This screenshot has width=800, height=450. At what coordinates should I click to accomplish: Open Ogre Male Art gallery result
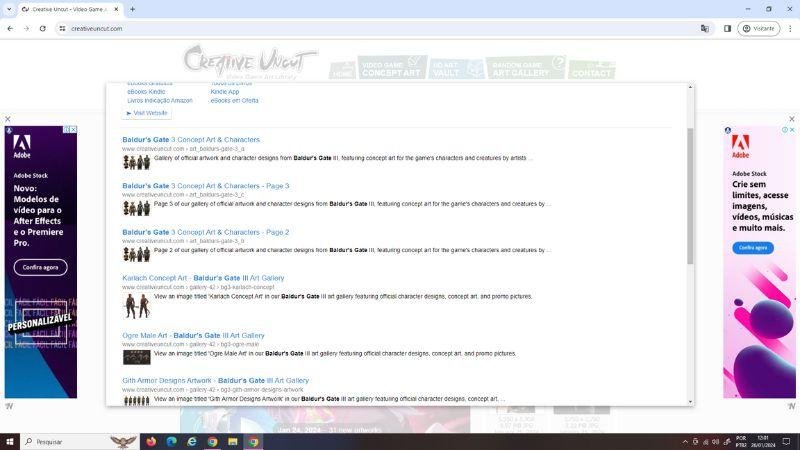[x=193, y=335]
